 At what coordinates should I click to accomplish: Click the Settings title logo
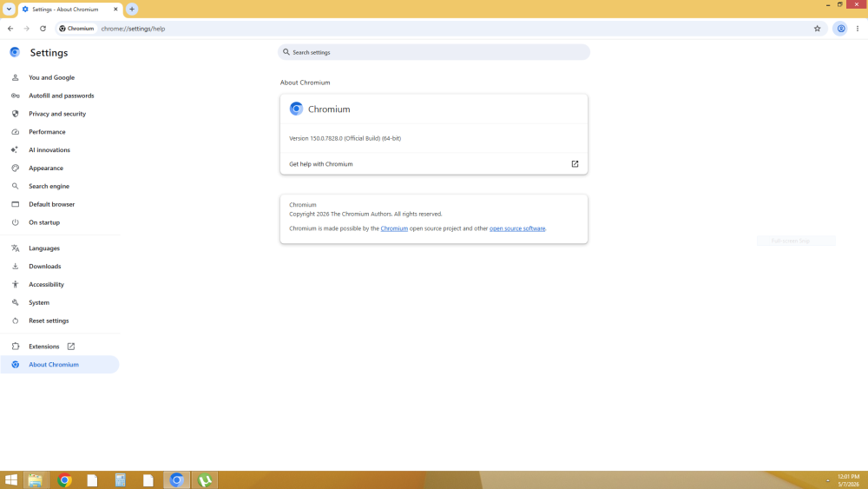coord(15,52)
